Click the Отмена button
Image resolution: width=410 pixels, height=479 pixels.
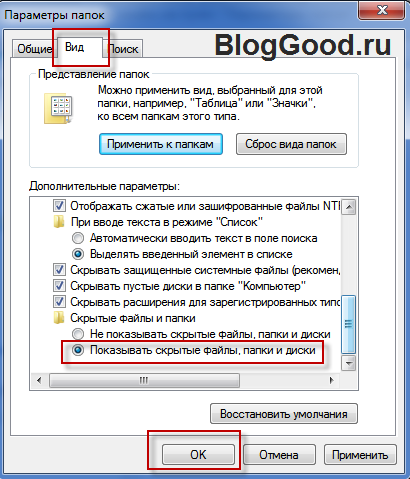click(279, 455)
